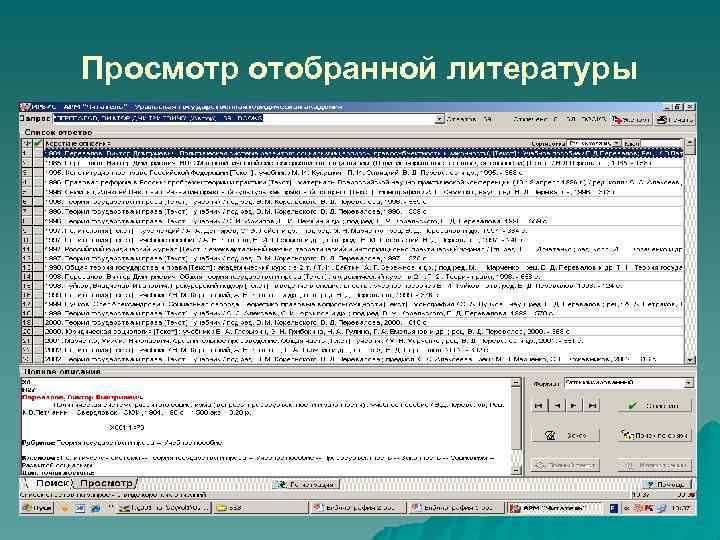Image resolution: width=720 pixels, height=540 pixels.
Task: Select the highlighted 1984 Перевалов record row
Action: pos(364,153)
